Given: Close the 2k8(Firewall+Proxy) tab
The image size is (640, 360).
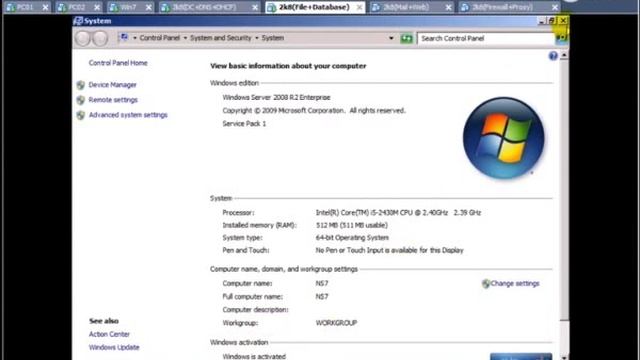Looking at the screenshot, I should click(x=555, y=7).
